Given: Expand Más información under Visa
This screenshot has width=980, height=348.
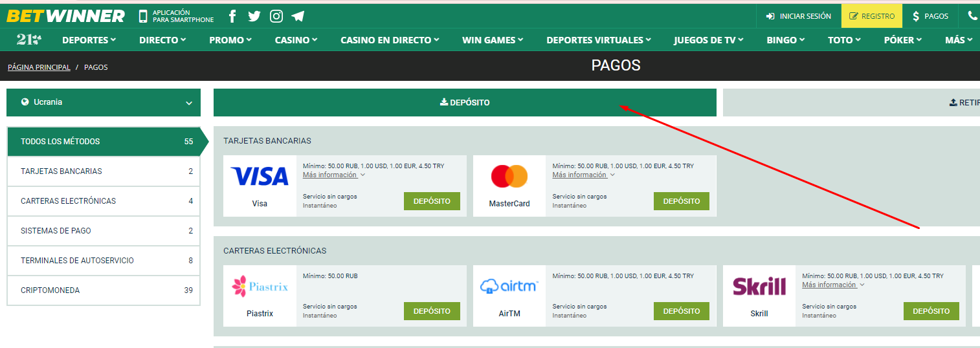Looking at the screenshot, I should click(334, 175).
